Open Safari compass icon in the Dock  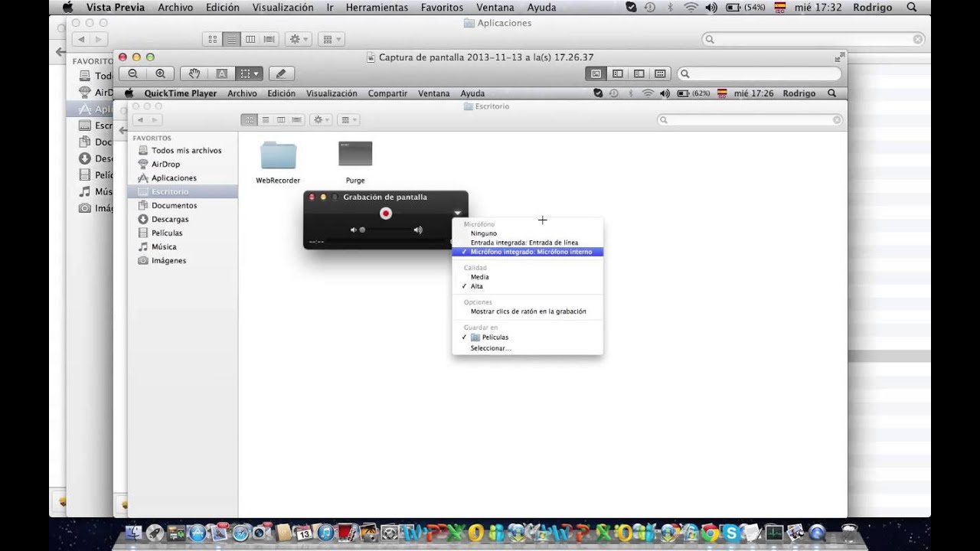point(242,533)
